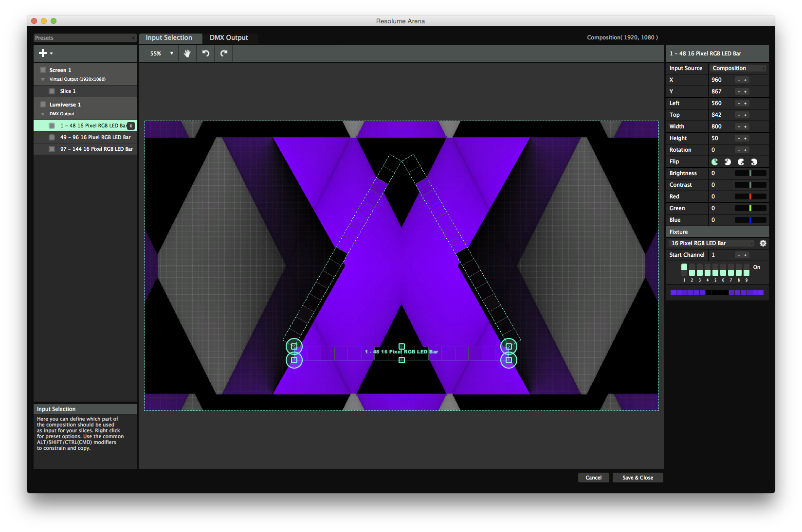
Task: Click the Cancel button
Action: coord(593,477)
